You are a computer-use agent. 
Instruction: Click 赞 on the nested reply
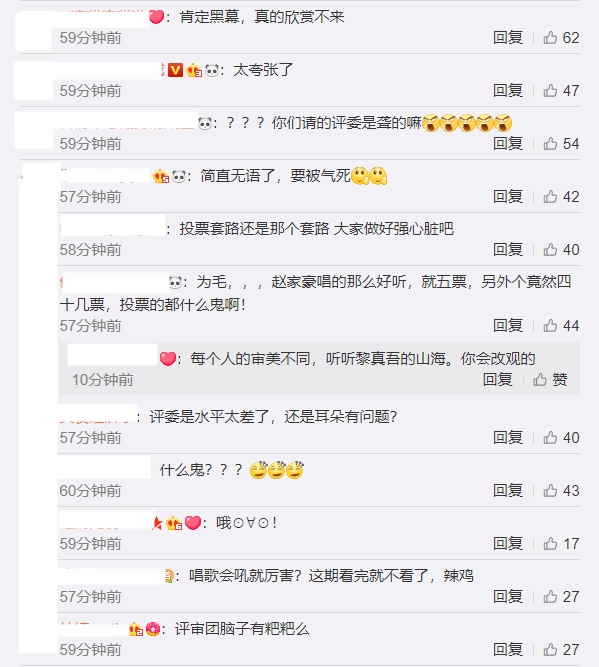coord(550,379)
